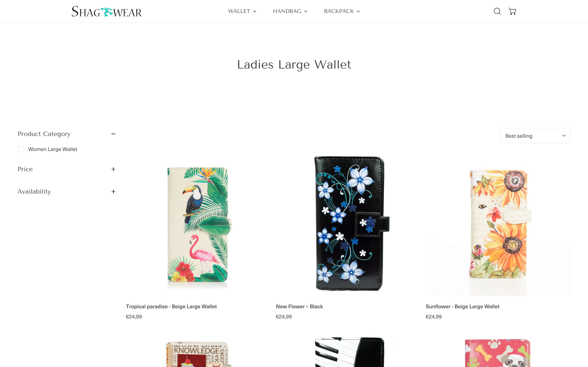Select the piano keys wallet image
Viewport: 588px width, 367px height.
click(x=348, y=352)
